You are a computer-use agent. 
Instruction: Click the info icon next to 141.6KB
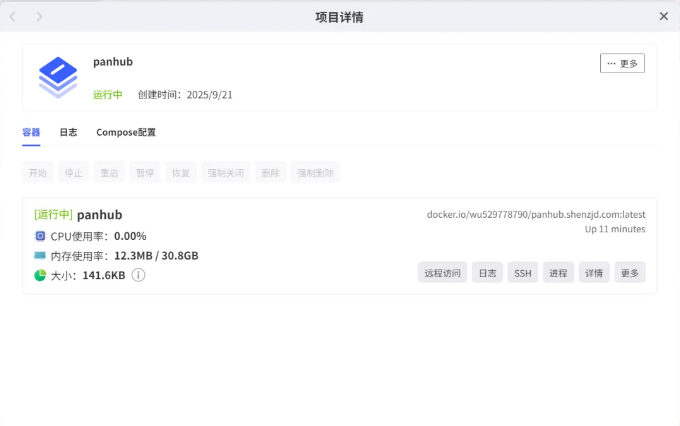point(138,275)
